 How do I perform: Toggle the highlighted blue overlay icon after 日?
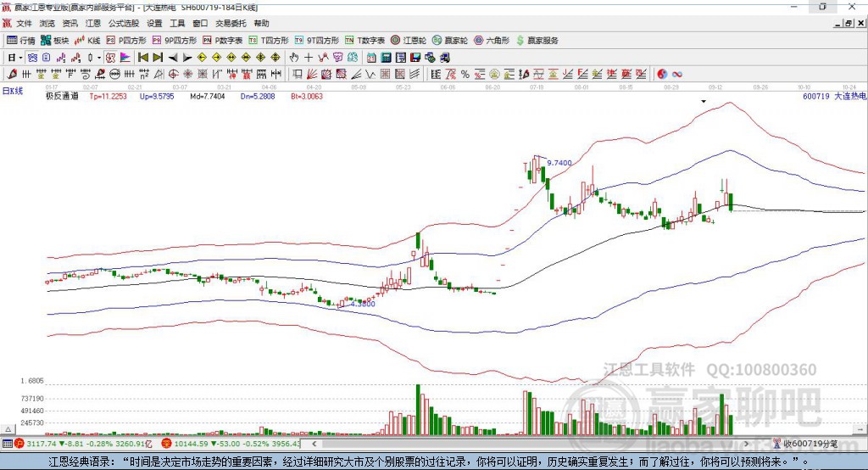32,58
